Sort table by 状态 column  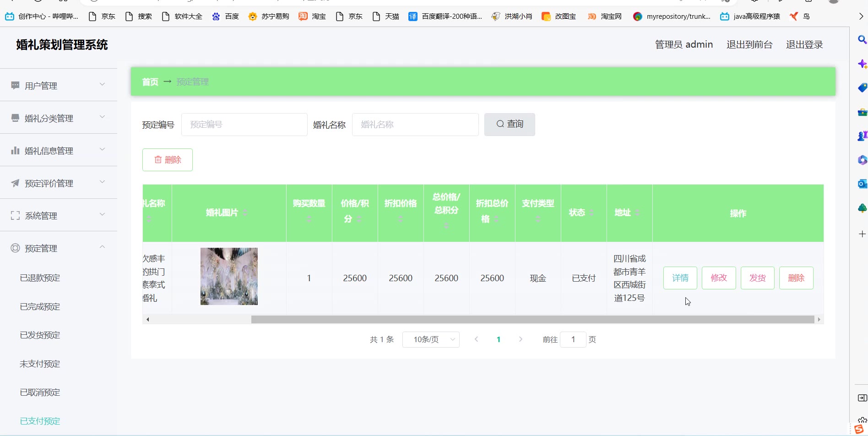click(x=591, y=213)
